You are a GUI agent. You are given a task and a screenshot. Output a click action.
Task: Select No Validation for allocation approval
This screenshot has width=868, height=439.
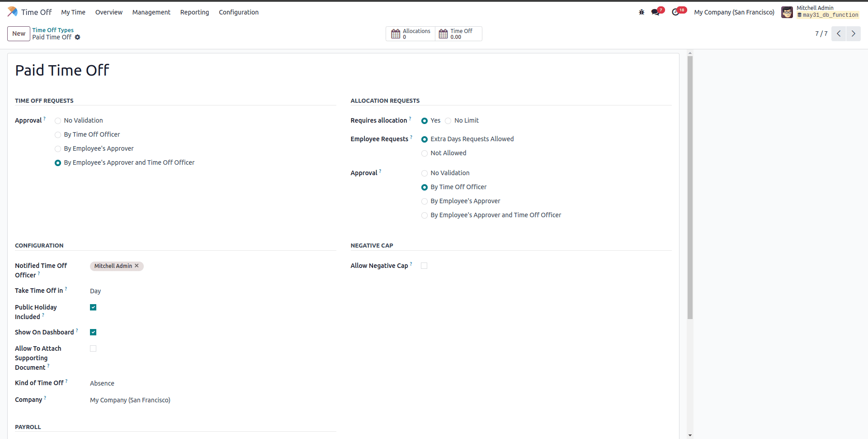(425, 173)
